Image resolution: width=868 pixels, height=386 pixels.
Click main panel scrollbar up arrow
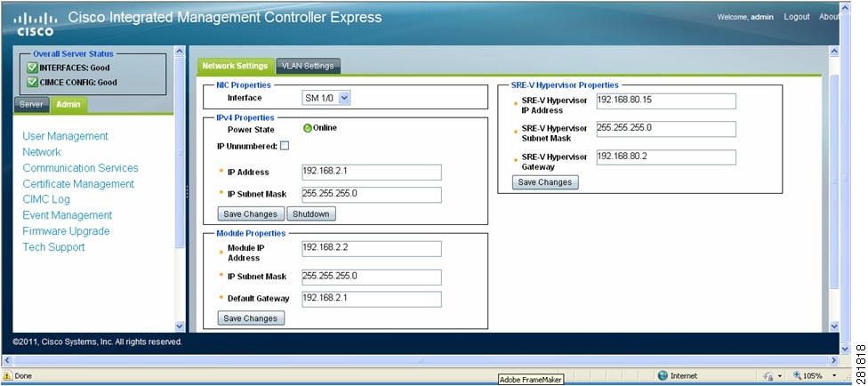(834, 52)
